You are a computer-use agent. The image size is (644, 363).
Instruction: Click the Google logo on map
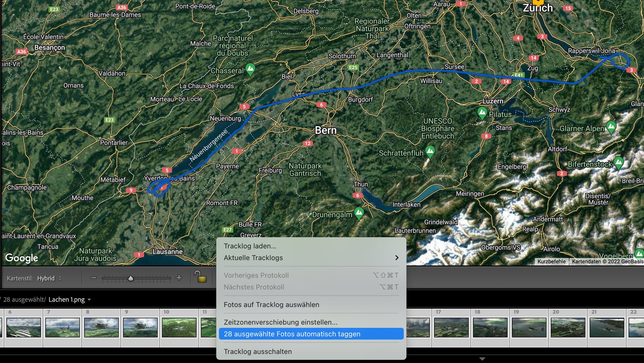[x=22, y=258]
